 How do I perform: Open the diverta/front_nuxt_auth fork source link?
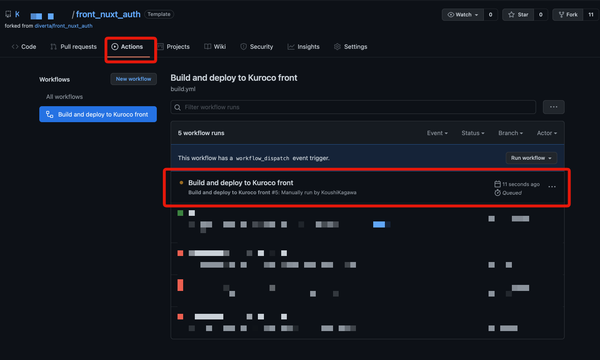click(x=64, y=26)
